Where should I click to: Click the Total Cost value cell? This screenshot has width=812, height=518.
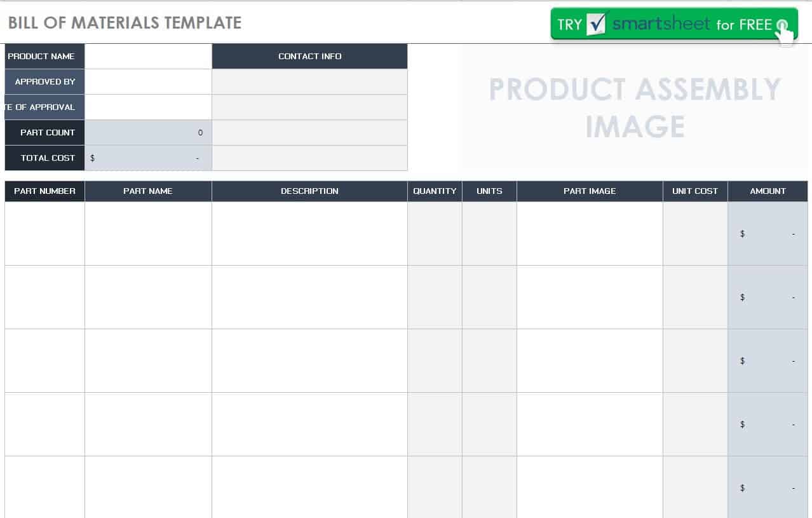pyautogui.click(x=148, y=158)
